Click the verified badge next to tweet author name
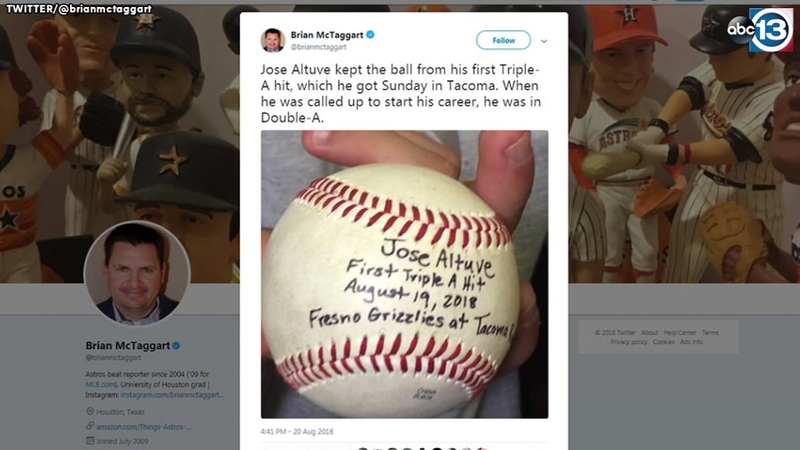This screenshot has height=450, width=800. click(x=370, y=35)
